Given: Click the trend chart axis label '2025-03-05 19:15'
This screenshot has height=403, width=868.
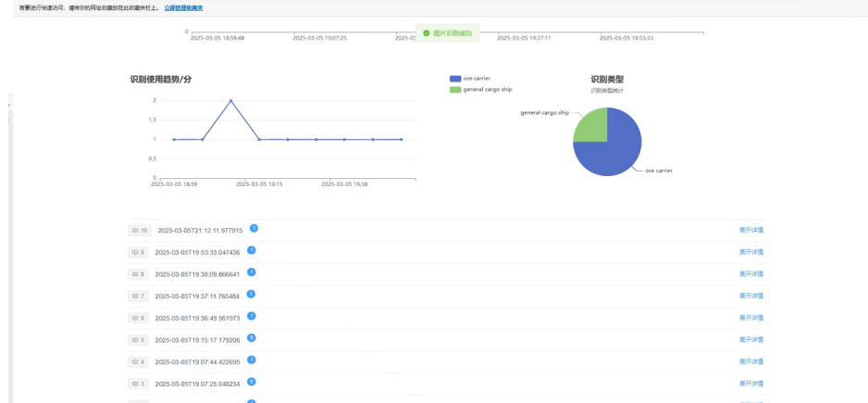Looking at the screenshot, I should [259, 184].
